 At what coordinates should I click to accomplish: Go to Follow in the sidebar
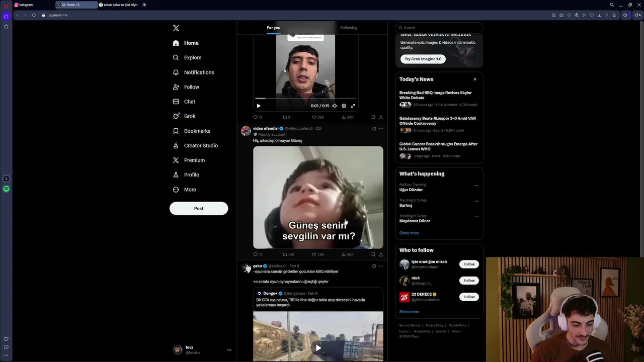pyautogui.click(x=186, y=87)
